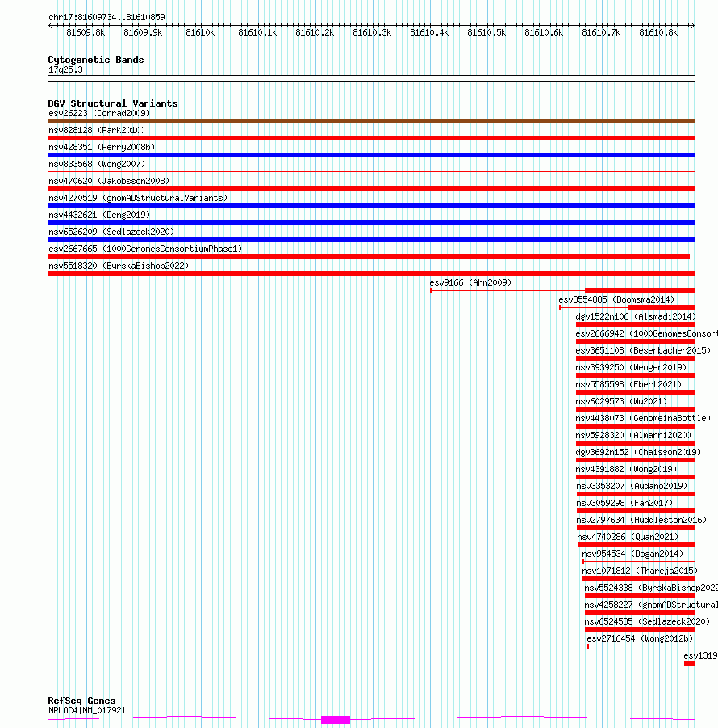Click the esv26223 (Conrad2009) variant label
The image size is (718, 728).
click(99, 113)
